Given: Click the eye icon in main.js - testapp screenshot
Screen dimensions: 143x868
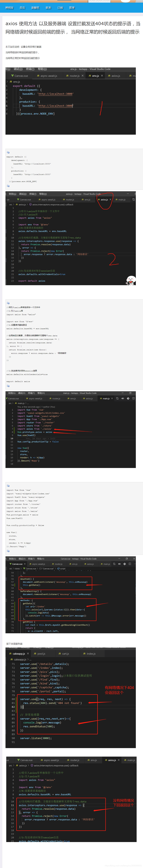Looking at the screenshot, I should pos(123,399).
